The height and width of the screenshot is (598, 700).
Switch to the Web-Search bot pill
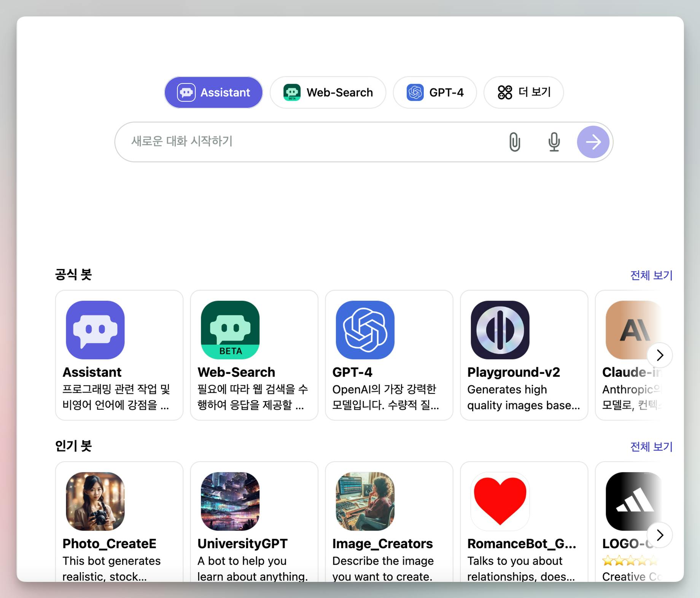tap(328, 92)
